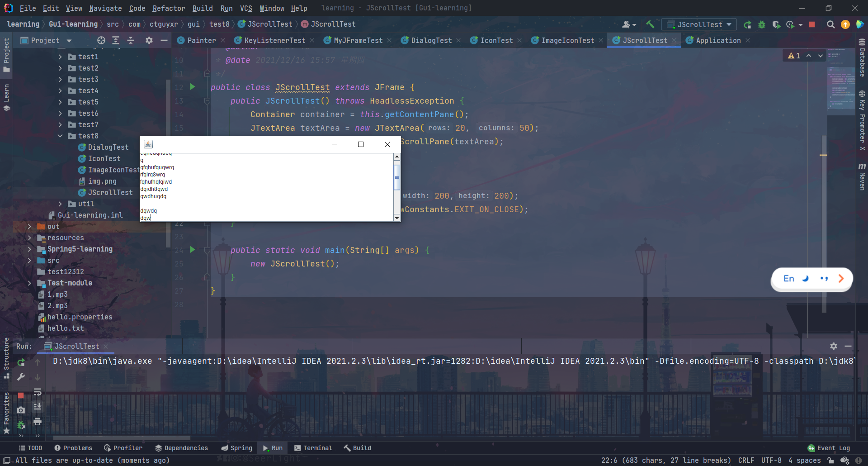Click inside the JTextArea text field

(x=267, y=187)
